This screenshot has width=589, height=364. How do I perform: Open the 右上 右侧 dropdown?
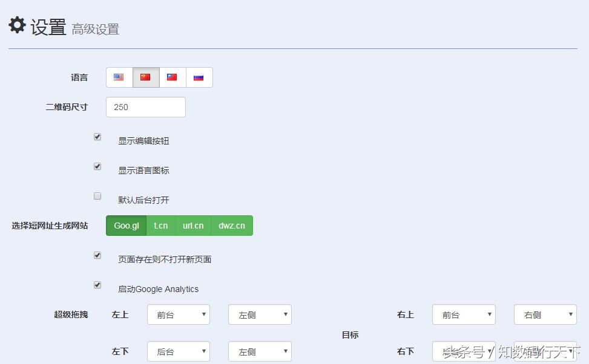(544, 314)
